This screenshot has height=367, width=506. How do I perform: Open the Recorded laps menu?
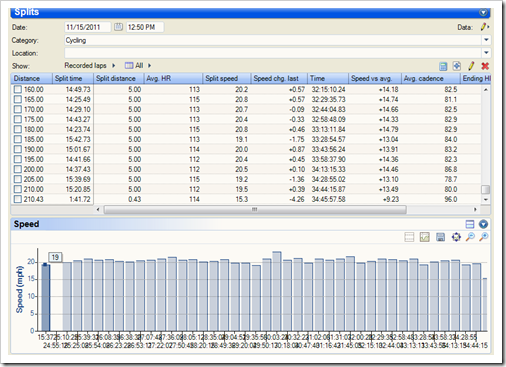tap(90, 66)
